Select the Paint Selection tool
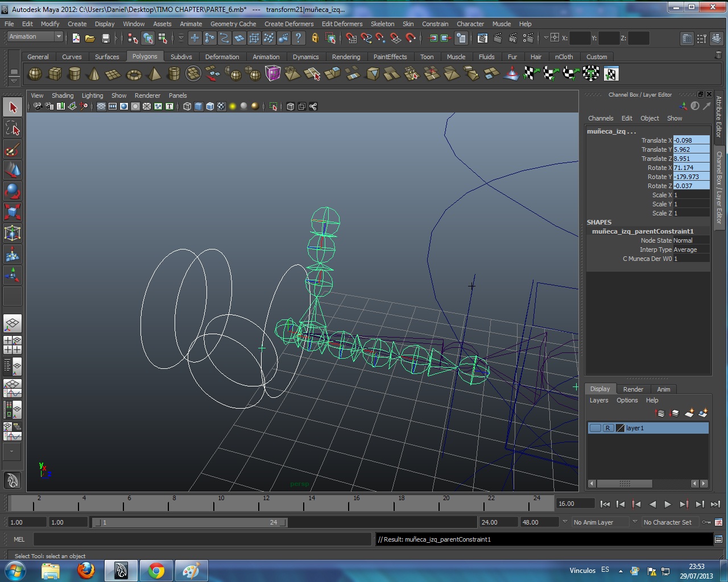This screenshot has height=582, width=728. point(13,150)
